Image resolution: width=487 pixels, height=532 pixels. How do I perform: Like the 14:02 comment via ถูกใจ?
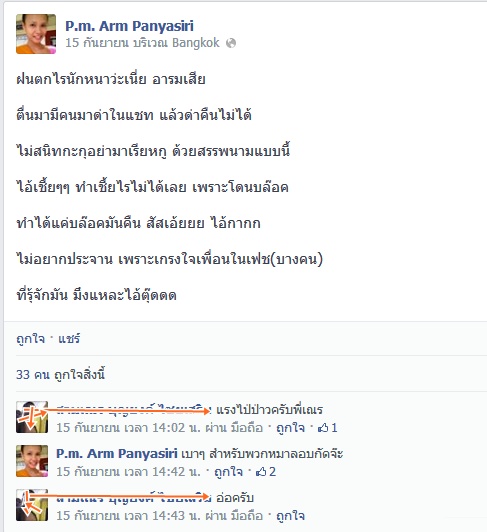tap(291, 428)
